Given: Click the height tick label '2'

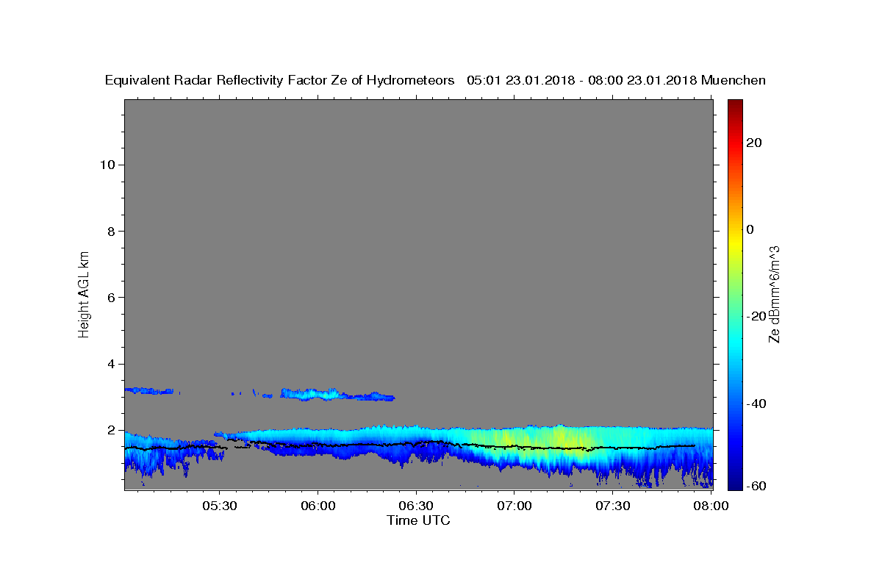Looking at the screenshot, I should click(x=111, y=430).
